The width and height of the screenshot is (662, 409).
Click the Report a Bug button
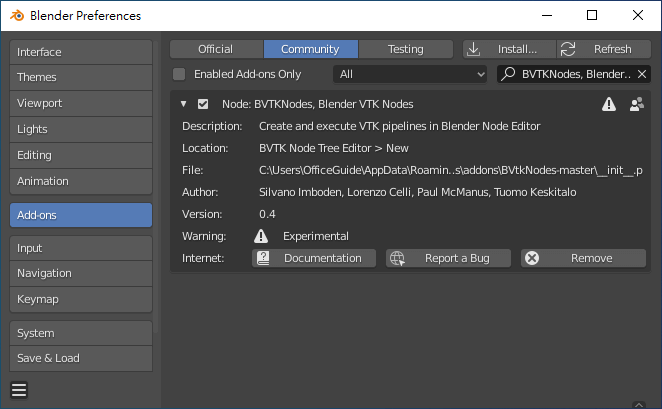tap(448, 258)
